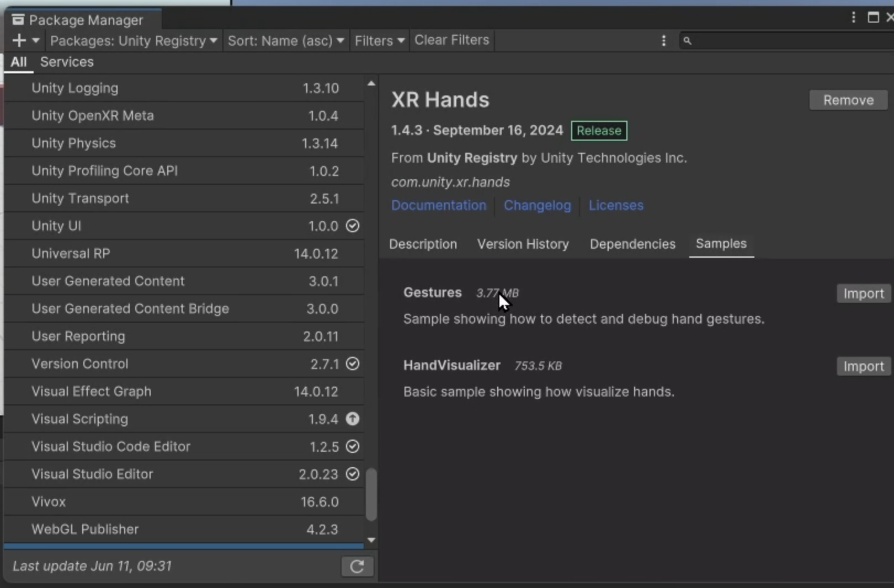
Task: Click the Universal RP version 14.0.12
Action: pos(316,254)
